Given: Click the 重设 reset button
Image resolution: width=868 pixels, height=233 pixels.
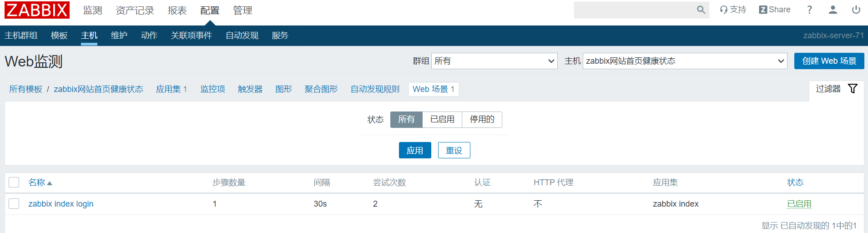Looking at the screenshot, I should [x=454, y=150].
